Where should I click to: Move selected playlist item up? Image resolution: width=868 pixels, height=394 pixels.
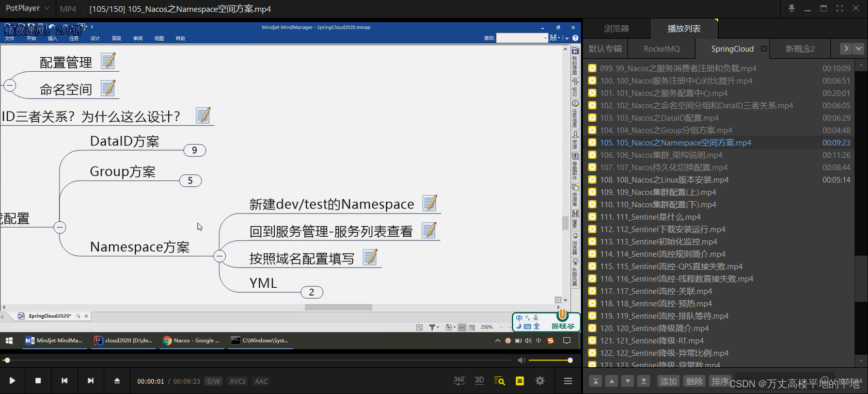pyautogui.click(x=611, y=381)
